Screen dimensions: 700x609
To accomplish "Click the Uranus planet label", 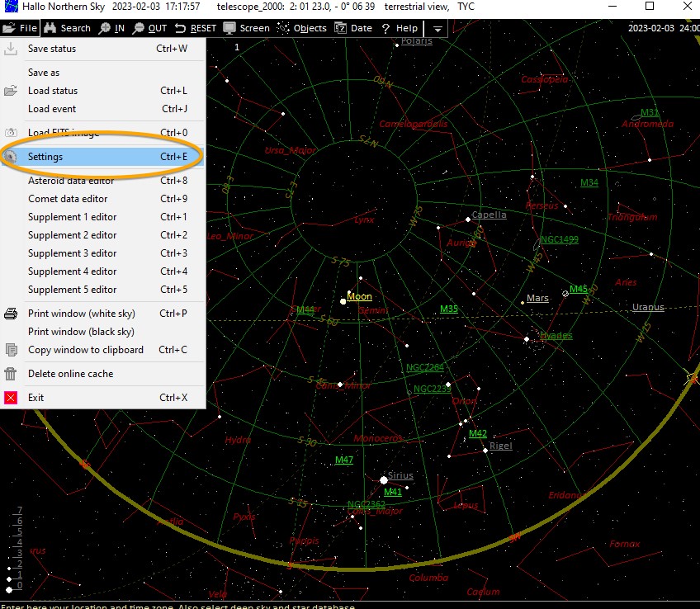I will pos(648,307).
